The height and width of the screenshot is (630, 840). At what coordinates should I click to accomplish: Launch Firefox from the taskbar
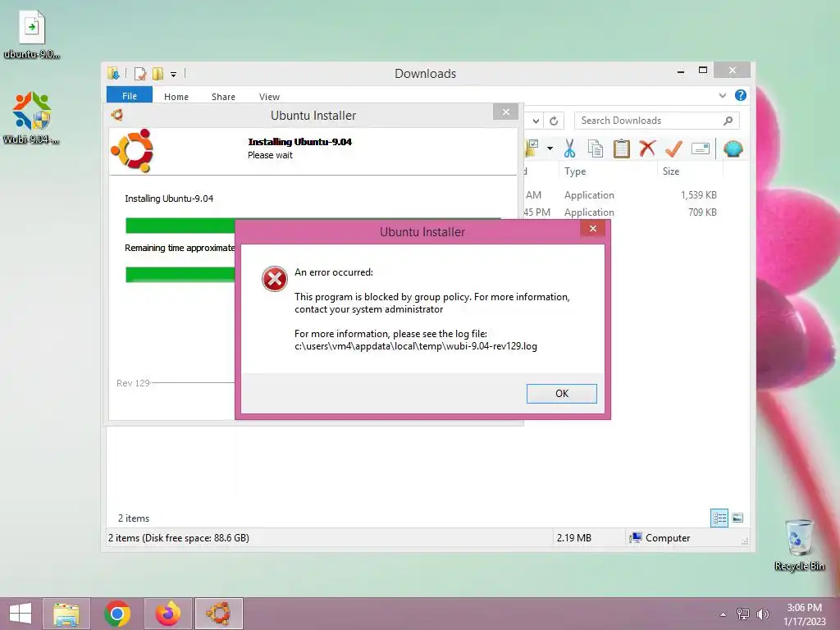pyautogui.click(x=167, y=614)
